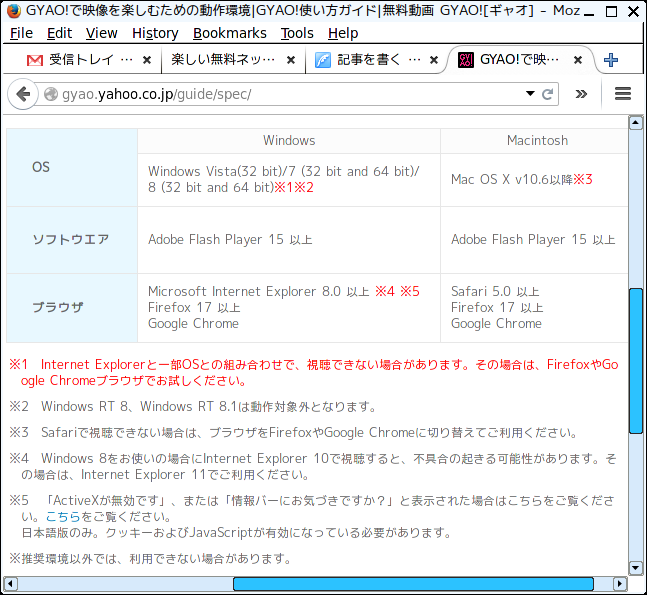Open the Edit menu
The height and width of the screenshot is (595, 647).
[x=59, y=33]
